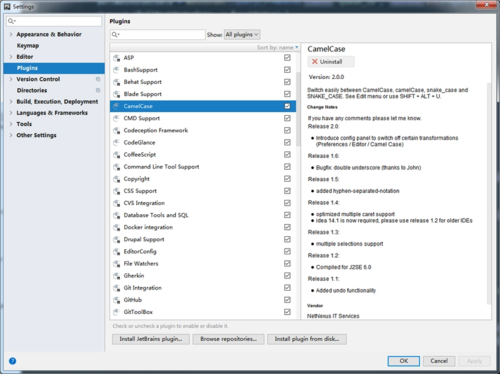Click the Gherkin plugin icon
Image resolution: width=500 pixels, height=374 pixels.
point(116,276)
